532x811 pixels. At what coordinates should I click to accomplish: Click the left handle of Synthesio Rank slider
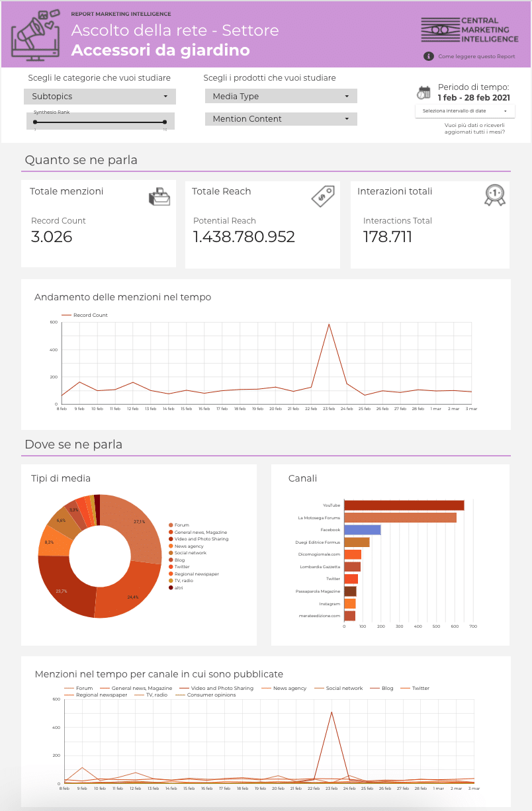coord(35,122)
